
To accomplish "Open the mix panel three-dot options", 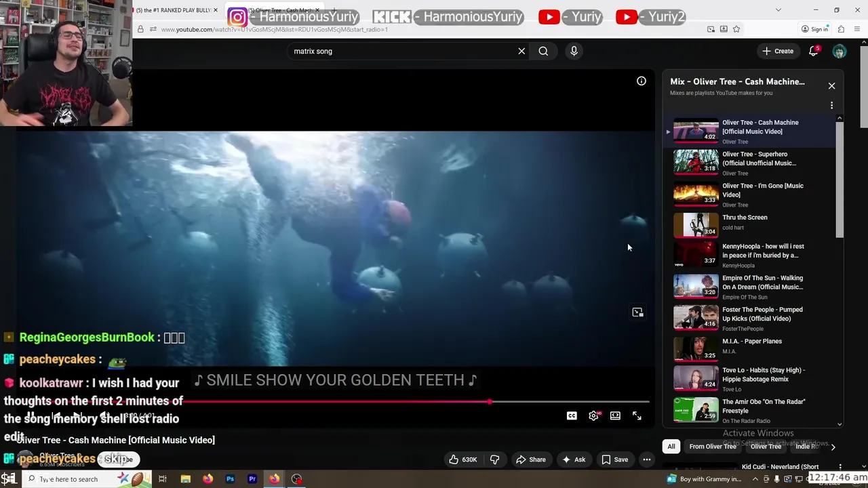I will click(x=831, y=106).
